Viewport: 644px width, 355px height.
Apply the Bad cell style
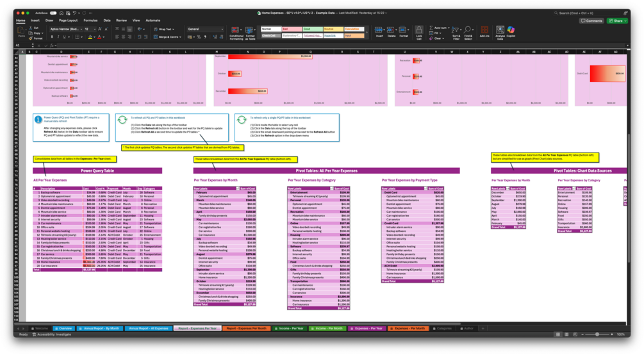point(292,29)
